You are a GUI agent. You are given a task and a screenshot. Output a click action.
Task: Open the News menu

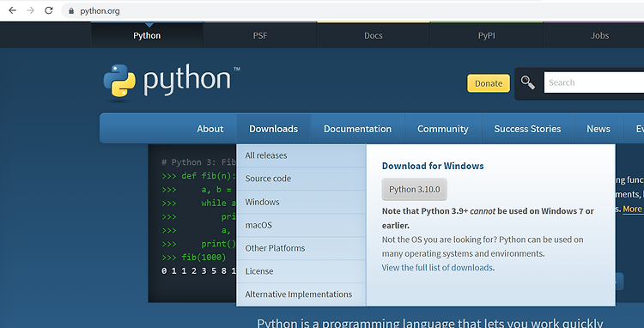(598, 129)
